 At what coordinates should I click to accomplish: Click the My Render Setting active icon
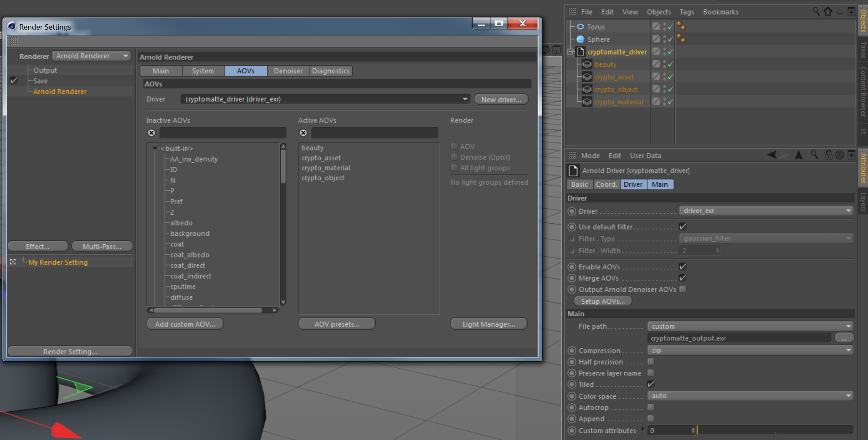(13, 262)
